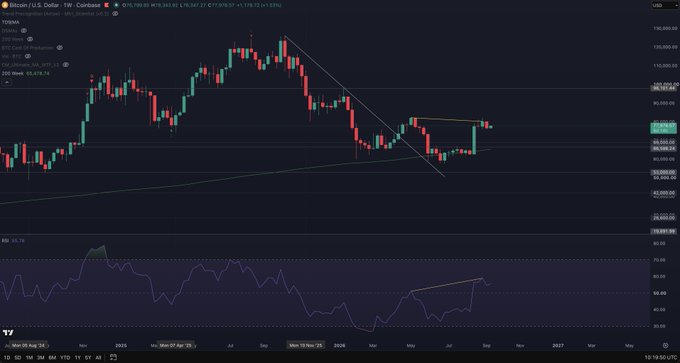Screen dimensions: 680x363
Task: Click the Mon 05 Aug '24 date marker
Action: 28,345
